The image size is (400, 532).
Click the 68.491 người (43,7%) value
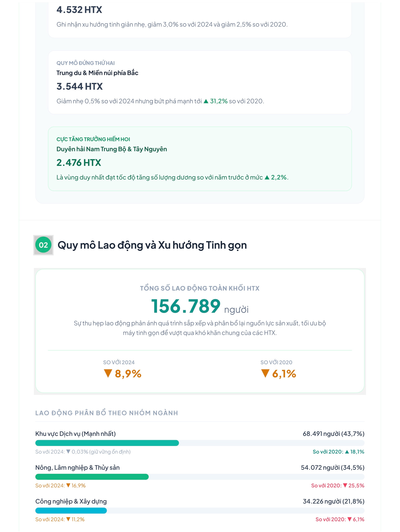pyautogui.click(x=334, y=434)
